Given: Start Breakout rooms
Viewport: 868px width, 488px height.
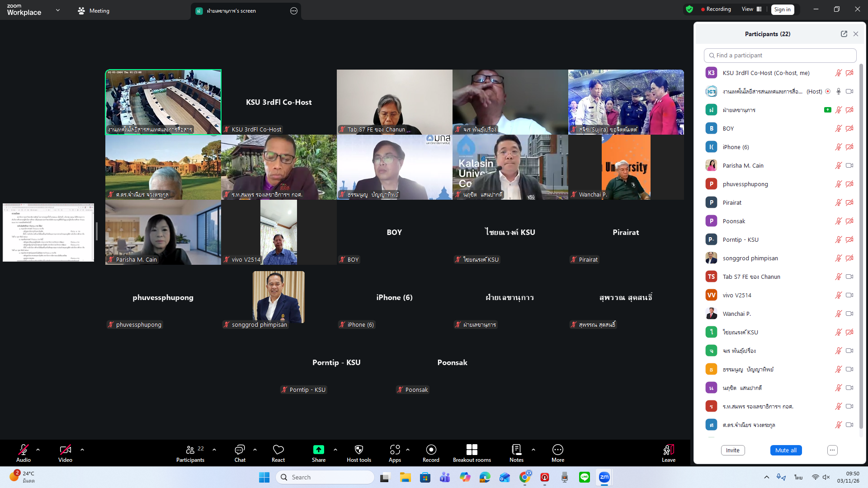Looking at the screenshot, I should (x=472, y=450).
